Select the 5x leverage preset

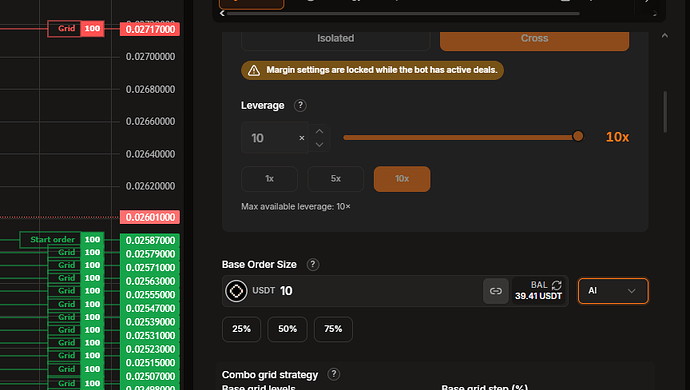click(x=336, y=179)
